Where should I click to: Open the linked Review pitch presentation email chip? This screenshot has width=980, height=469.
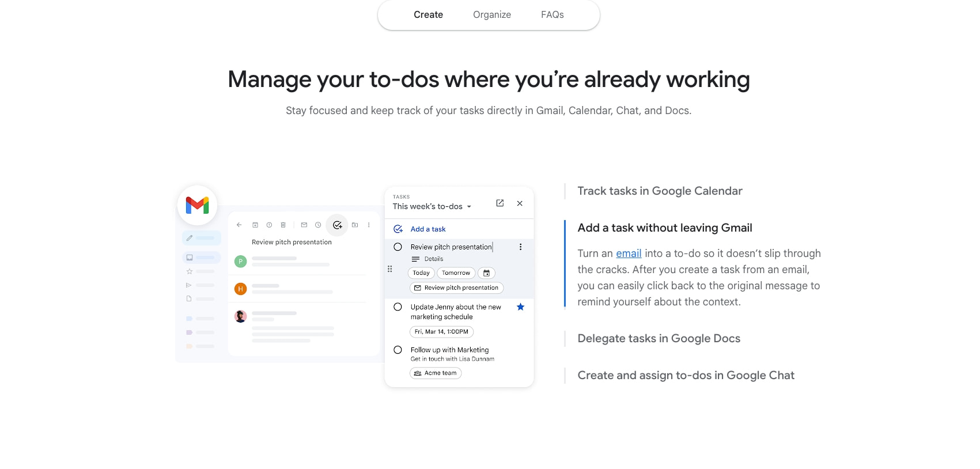click(456, 288)
